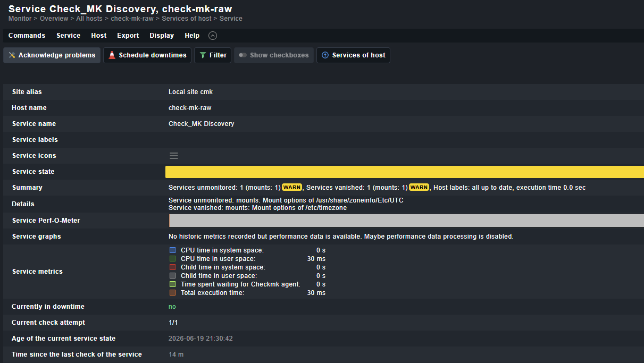
Task: Click the WARN badge after Services unmonitored
Action: pyautogui.click(x=292, y=187)
